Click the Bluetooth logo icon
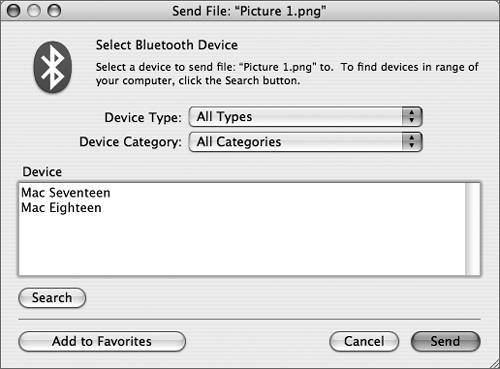The image size is (500, 369). pyautogui.click(x=53, y=67)
